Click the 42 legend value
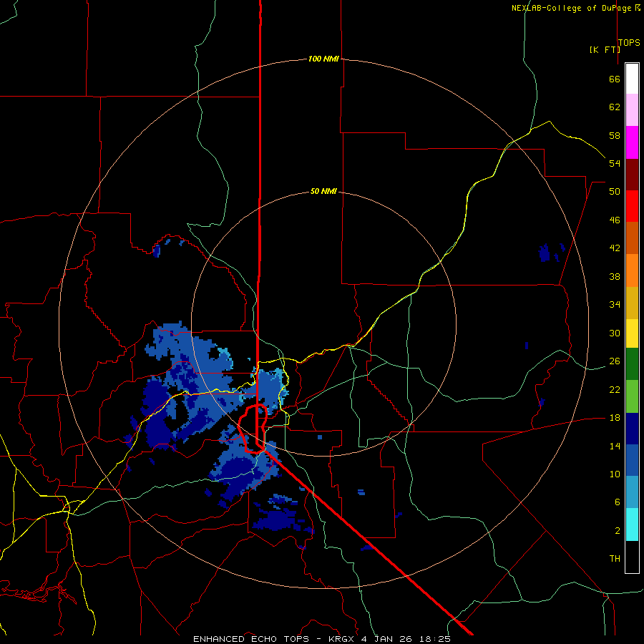The height and width of the screenshot is (644, 644). pyautogui.click(x=615, y=248)
